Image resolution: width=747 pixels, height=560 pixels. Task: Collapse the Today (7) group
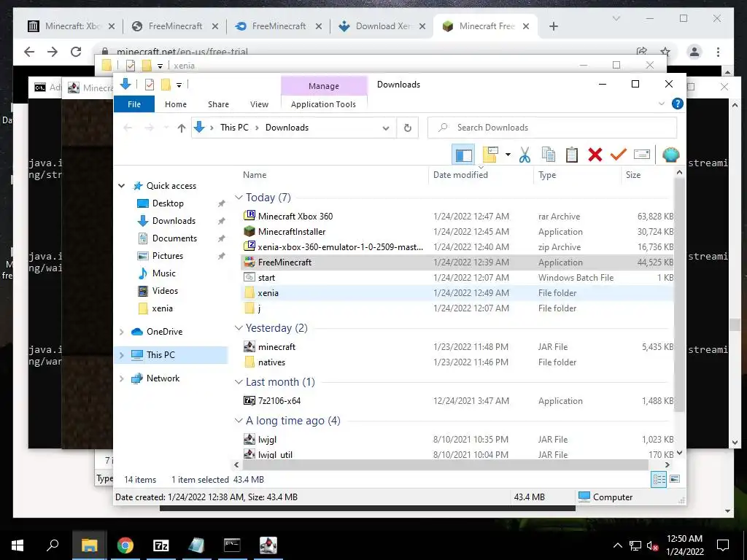click(x=239, y=198)
